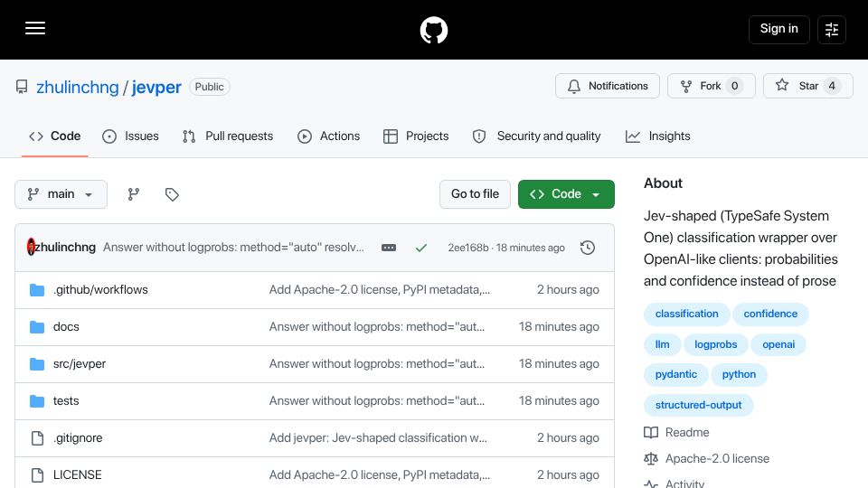Open the LICENSE file

coord(78,475)
